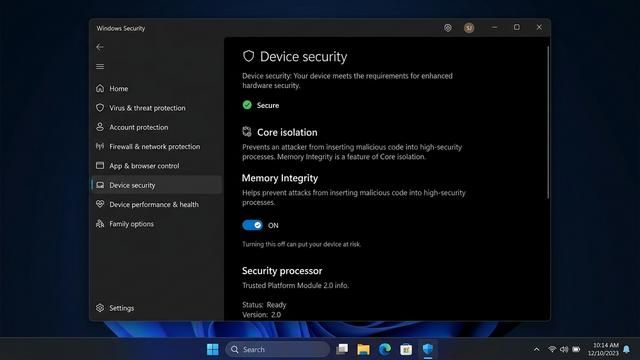Click the user profile avatar in title bar

(x=469, y=28)
